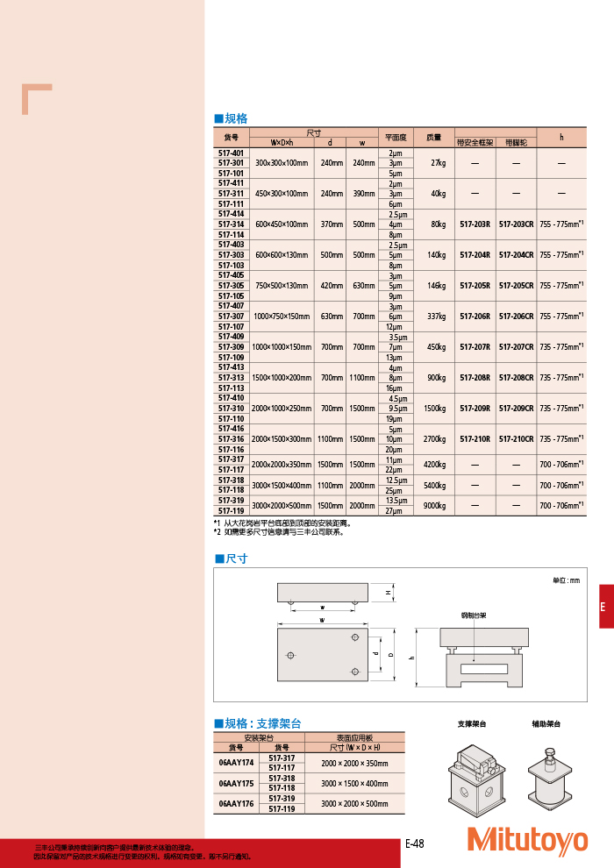
Task: Click the E-48 page number
Action: (x=414, y=843)
